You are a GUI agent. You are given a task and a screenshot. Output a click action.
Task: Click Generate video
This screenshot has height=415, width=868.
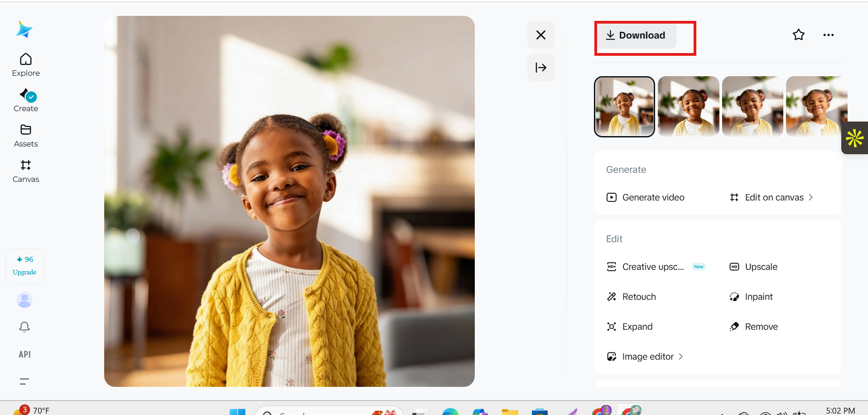tap(646, 197)
